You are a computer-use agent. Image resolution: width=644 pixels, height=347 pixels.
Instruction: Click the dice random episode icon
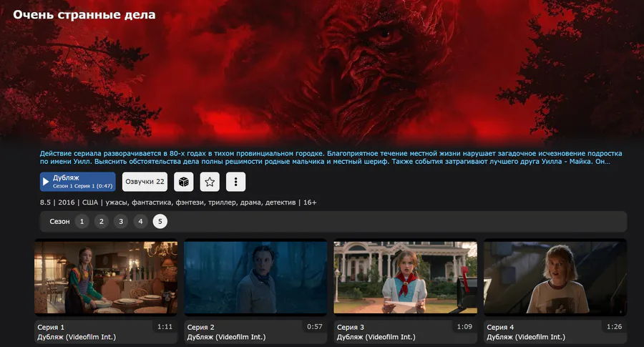[184, 182]
